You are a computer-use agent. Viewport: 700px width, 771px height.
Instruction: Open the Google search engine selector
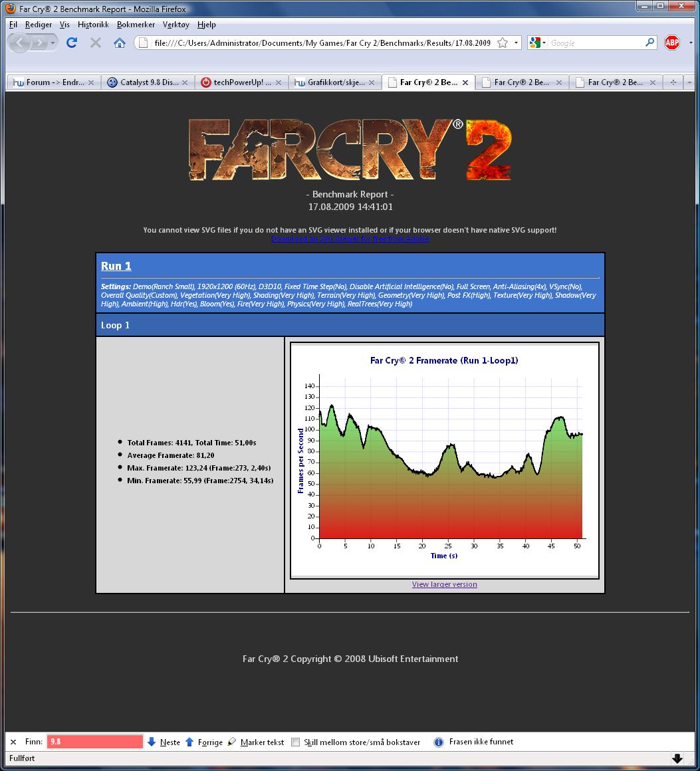coord(537,43)
